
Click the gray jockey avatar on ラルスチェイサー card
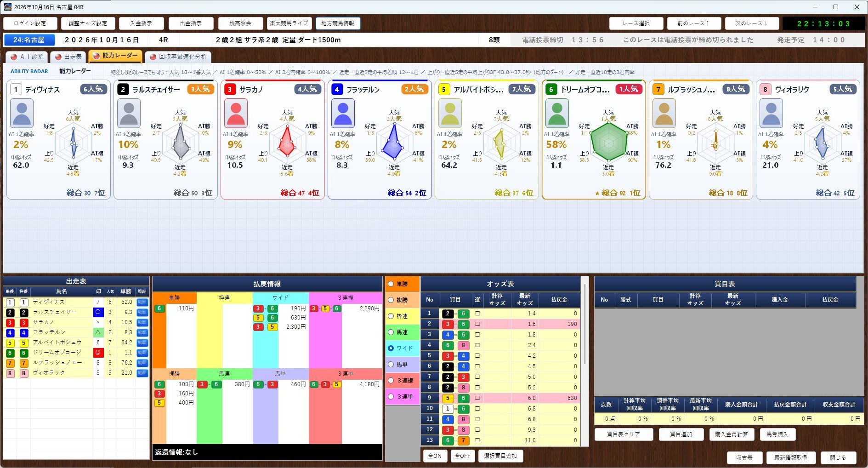pyautogui.click(x=129, y=113)
